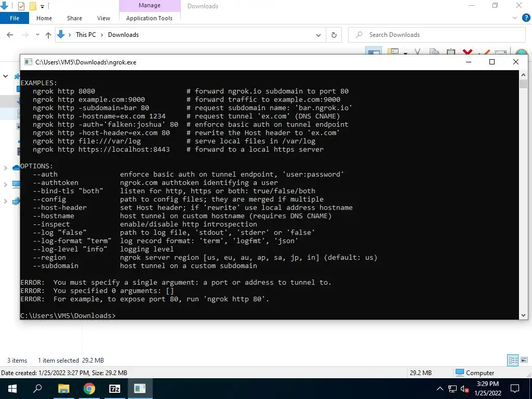The width and height of the screenshot is (532, 399).
Task: Expand the chevron after This PC
Action: click(x=102, y=35)
